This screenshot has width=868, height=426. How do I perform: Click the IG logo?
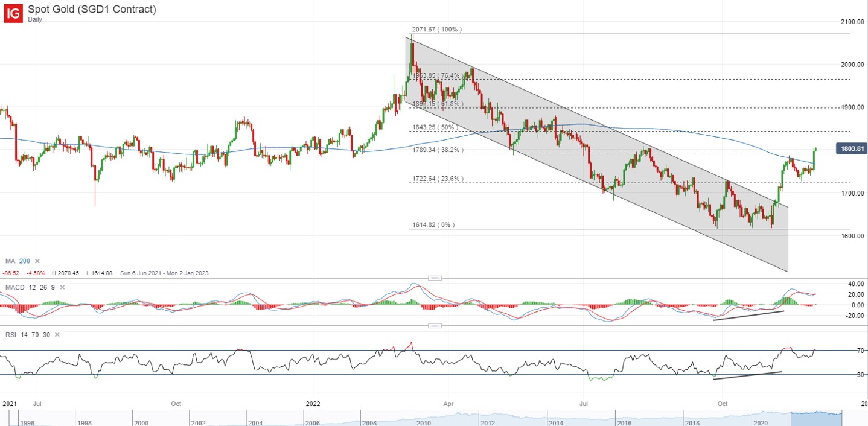[13, 13]
